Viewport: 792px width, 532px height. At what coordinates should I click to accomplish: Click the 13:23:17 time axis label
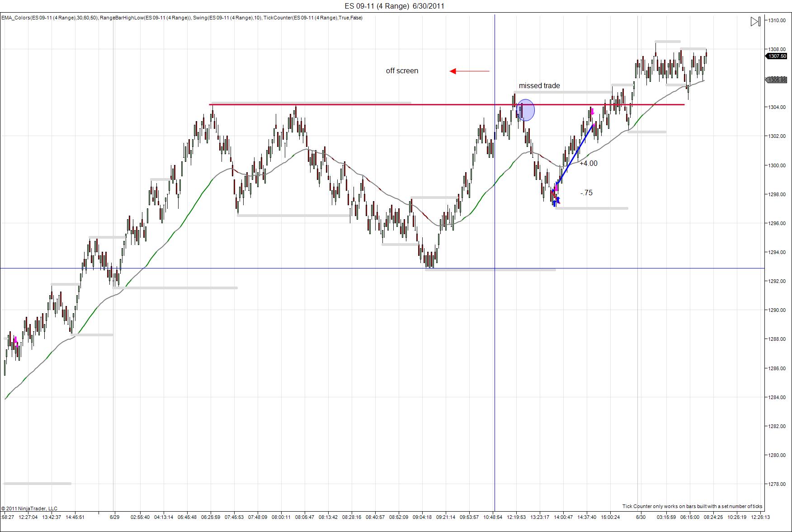(x=540, y=517)
